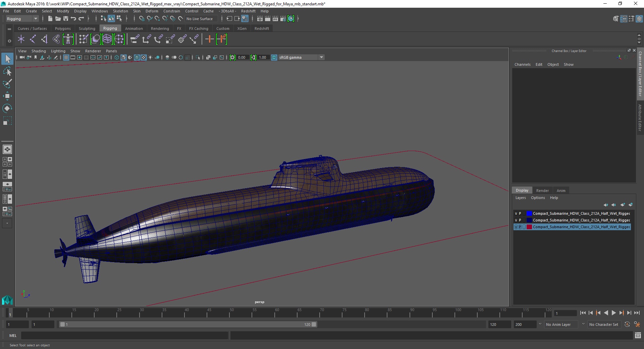644x349 pixels.
Task: Click the Lattice deformer shelf icon
Action: coord(107,39)
